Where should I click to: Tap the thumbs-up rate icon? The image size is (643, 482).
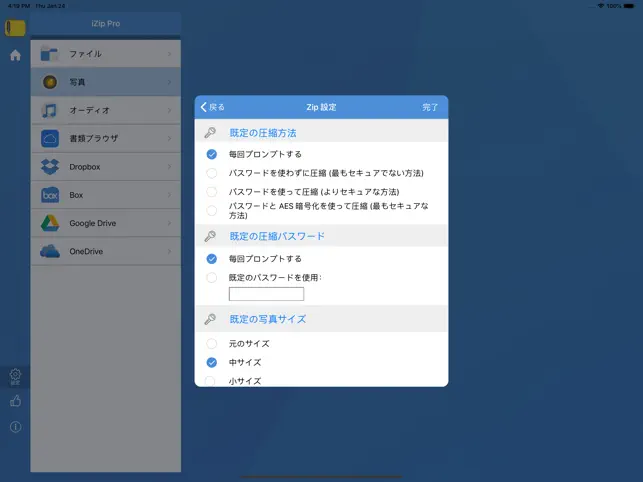(15, 401)
